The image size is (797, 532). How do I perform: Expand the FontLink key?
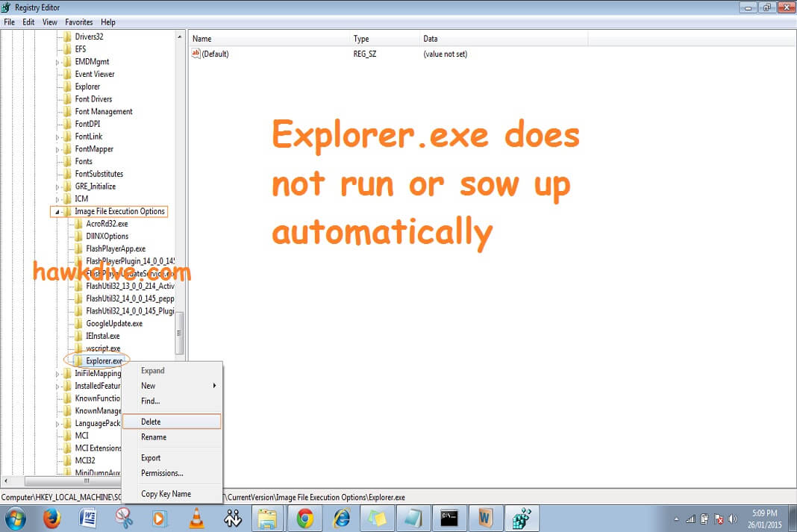57,137
